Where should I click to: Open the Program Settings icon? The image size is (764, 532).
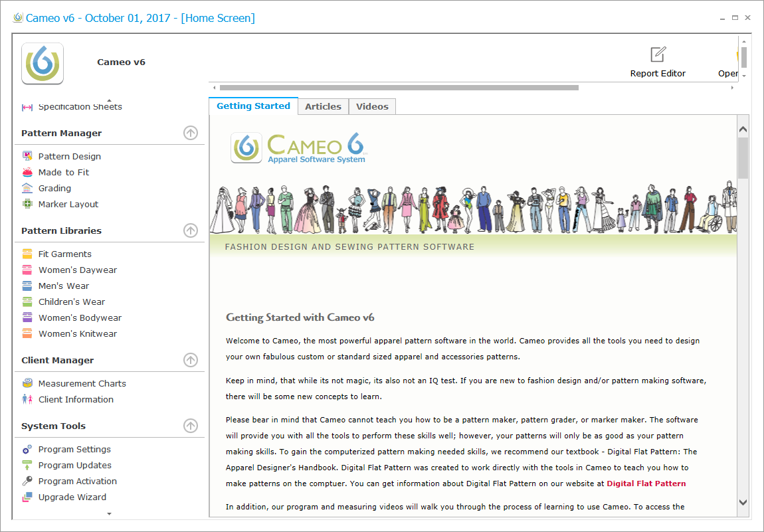click(27, 449)
